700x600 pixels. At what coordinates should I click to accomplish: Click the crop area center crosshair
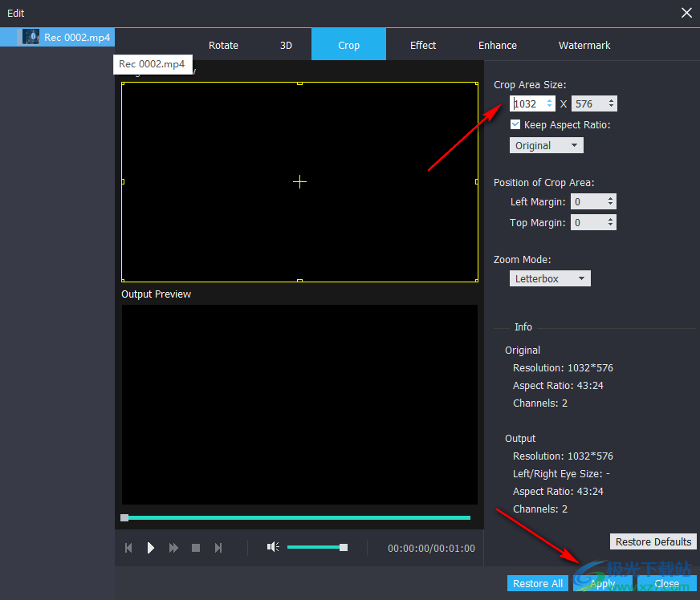[x=299, y=181]
